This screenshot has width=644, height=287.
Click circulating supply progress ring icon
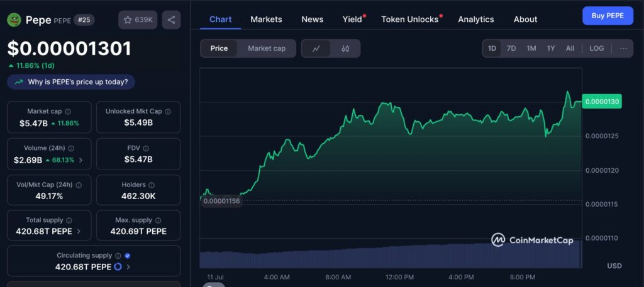(x=118, y=267)
